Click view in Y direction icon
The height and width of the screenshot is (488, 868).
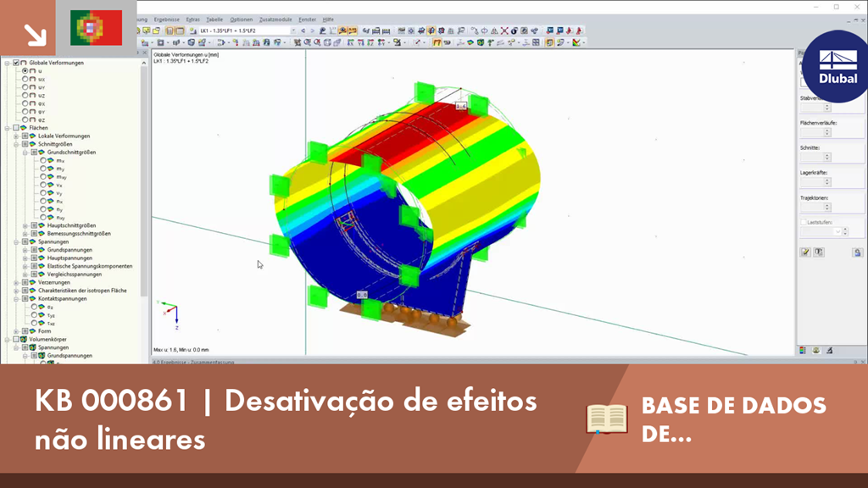coord(360,42)
